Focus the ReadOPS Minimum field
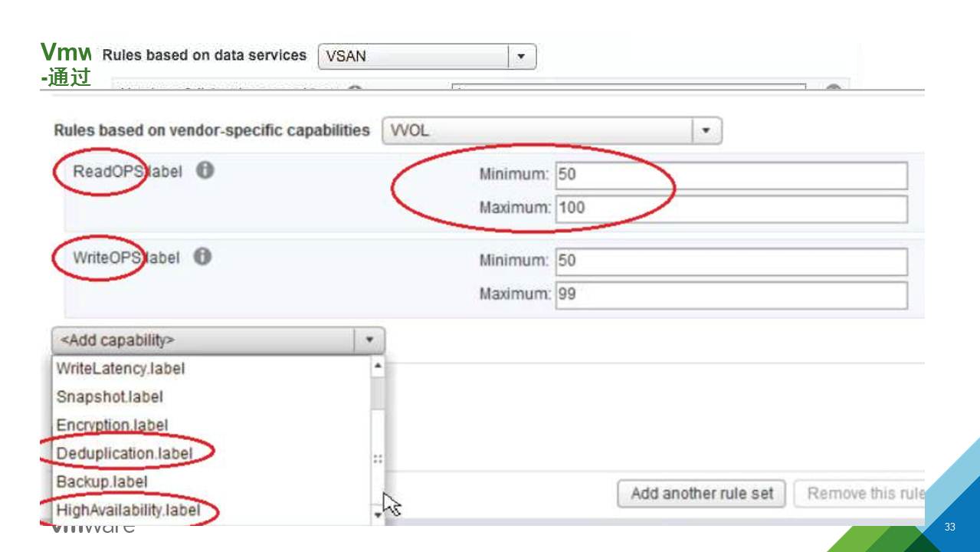This screenshot has height=552, width=980. tap(731, 175)
